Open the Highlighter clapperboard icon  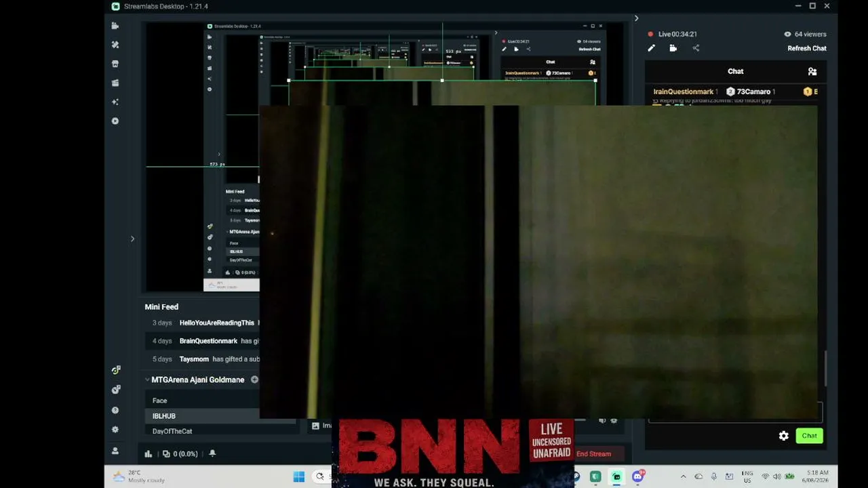pos(115,83)
